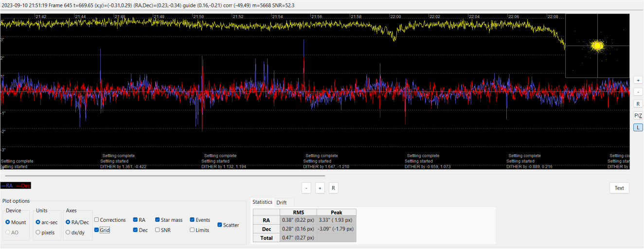Disable the Star mass checkbox

(169, 220)
